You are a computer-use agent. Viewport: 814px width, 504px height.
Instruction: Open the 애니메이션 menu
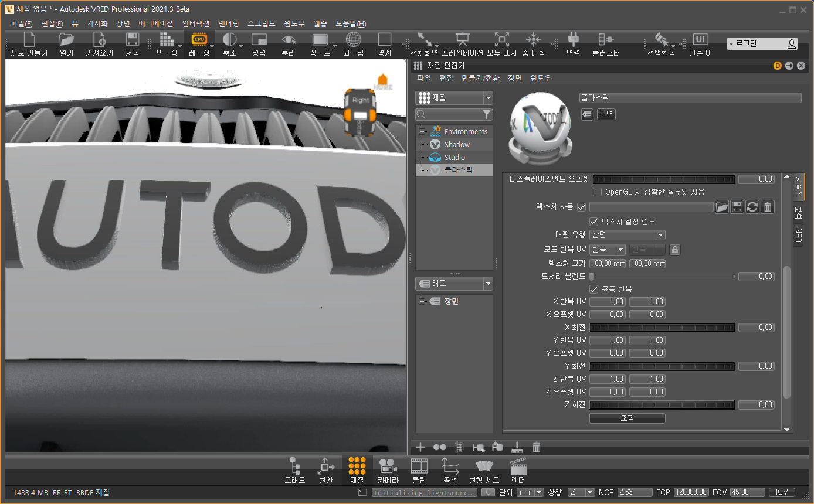coord(155,23)
